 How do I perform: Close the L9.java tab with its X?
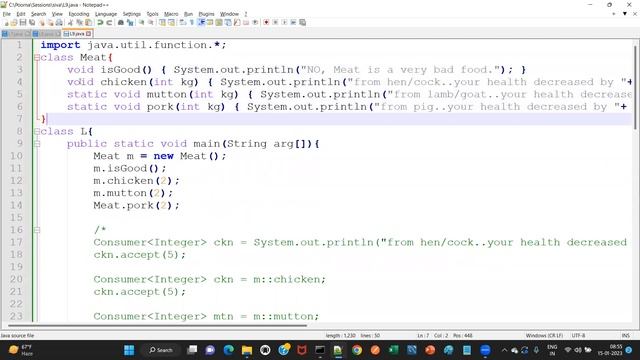click(89, 33)
